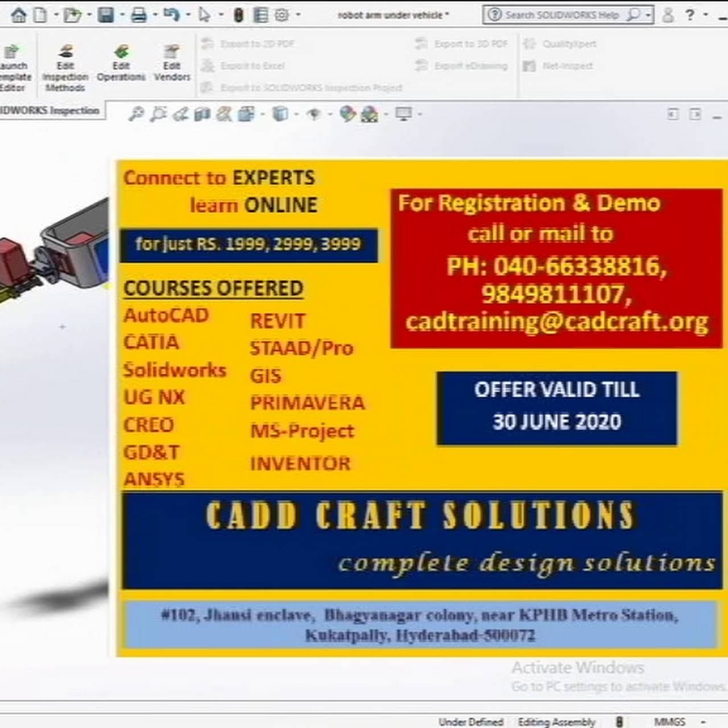The width and height of the screenshot is (728, 728).
Task: Expand the Undo history dropdown arrow
Action: click(x=188, y=15)
